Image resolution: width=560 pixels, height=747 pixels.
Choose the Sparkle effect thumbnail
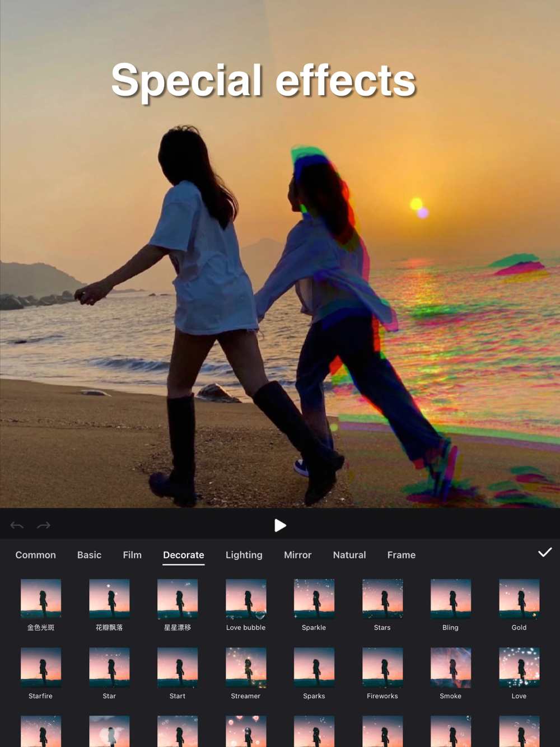tap(314, 599)
